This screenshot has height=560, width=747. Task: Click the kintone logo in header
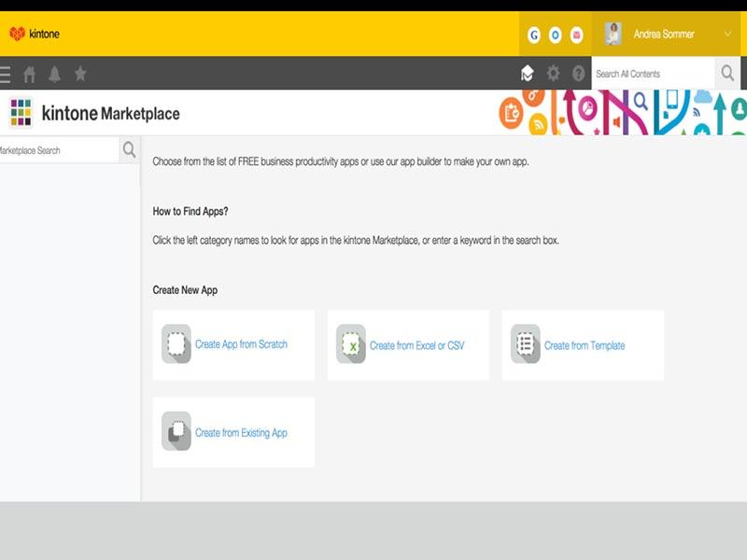pyautogui.click(x=35, y=34)
